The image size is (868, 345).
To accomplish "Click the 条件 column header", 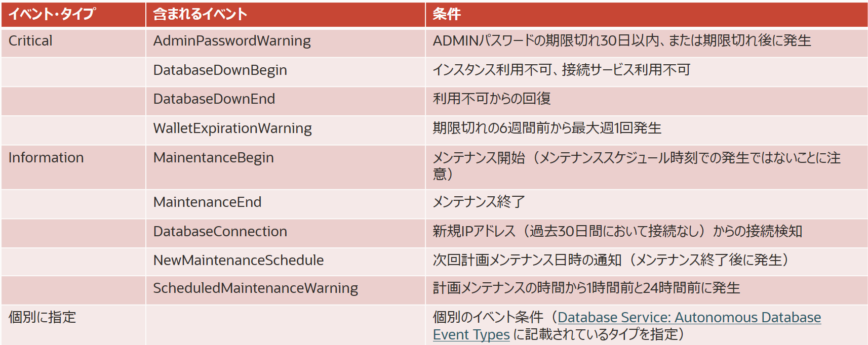I will (447, 14).
